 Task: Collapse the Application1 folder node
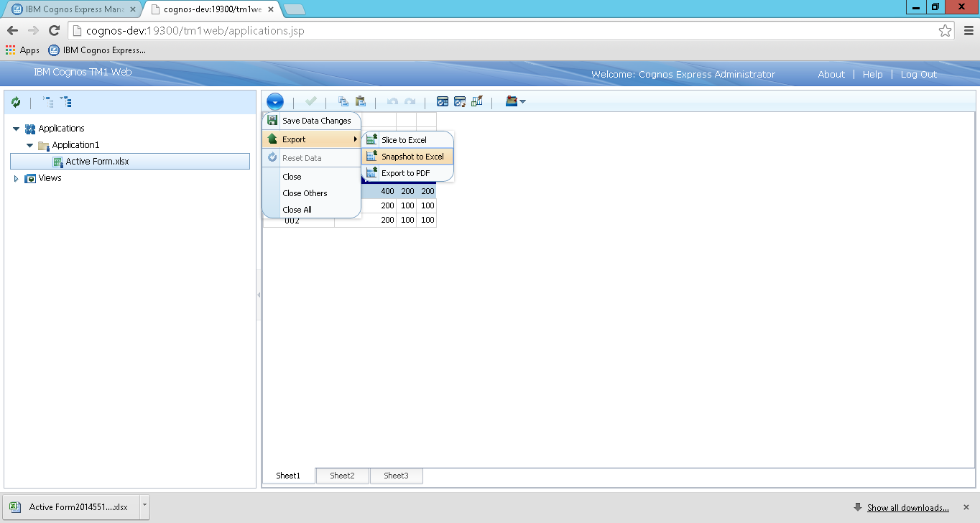tap(30, 145)
